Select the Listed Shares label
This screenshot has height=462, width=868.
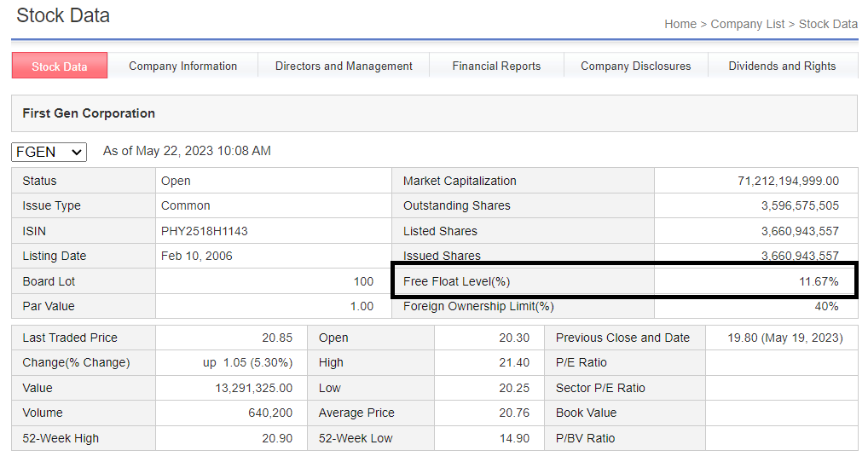(440, 231)
